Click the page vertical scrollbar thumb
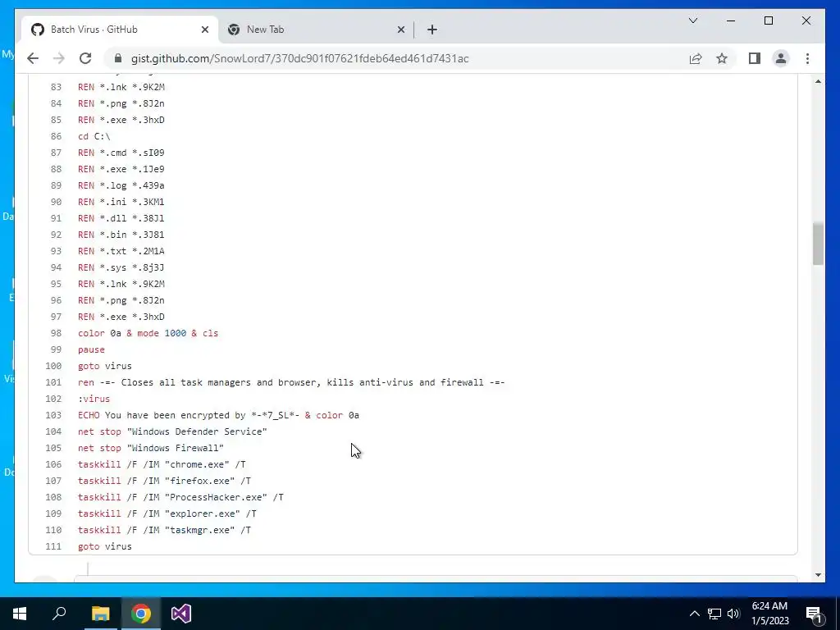Viewport: 840px width, 630px height. [818, 244]
